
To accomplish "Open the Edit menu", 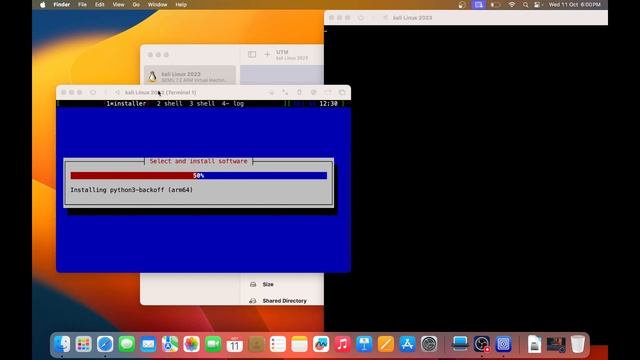I will pyautogui.click(x=100, y=5).
